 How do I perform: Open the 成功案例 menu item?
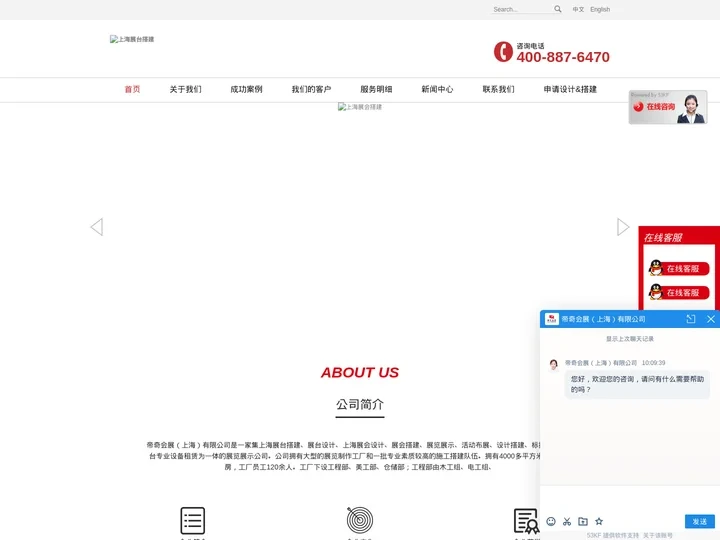(x=247, y=89)
